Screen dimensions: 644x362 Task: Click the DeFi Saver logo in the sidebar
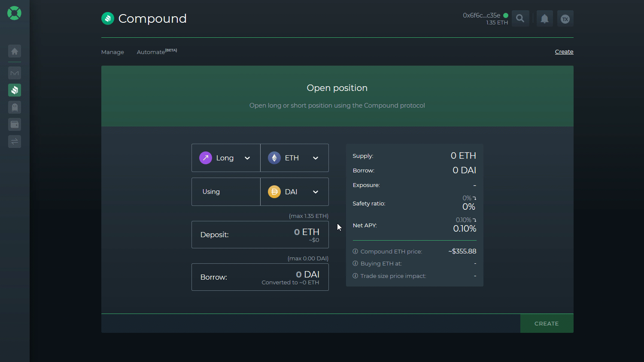point(14,13)
